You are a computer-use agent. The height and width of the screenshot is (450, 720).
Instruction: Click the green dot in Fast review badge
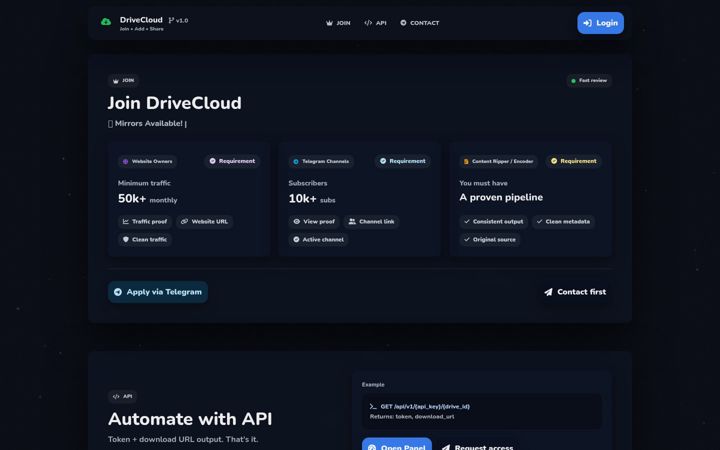pos(573,81)
